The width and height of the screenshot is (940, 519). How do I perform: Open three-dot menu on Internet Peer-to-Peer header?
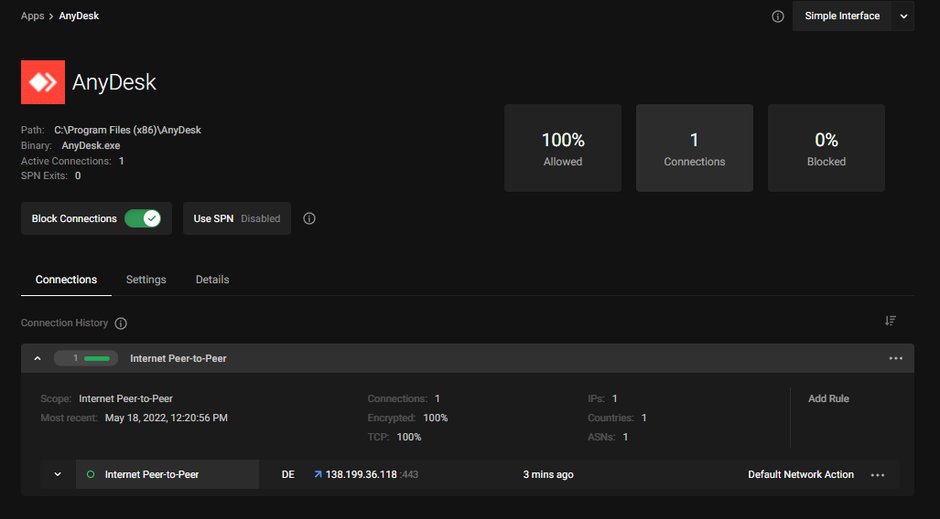896,358
